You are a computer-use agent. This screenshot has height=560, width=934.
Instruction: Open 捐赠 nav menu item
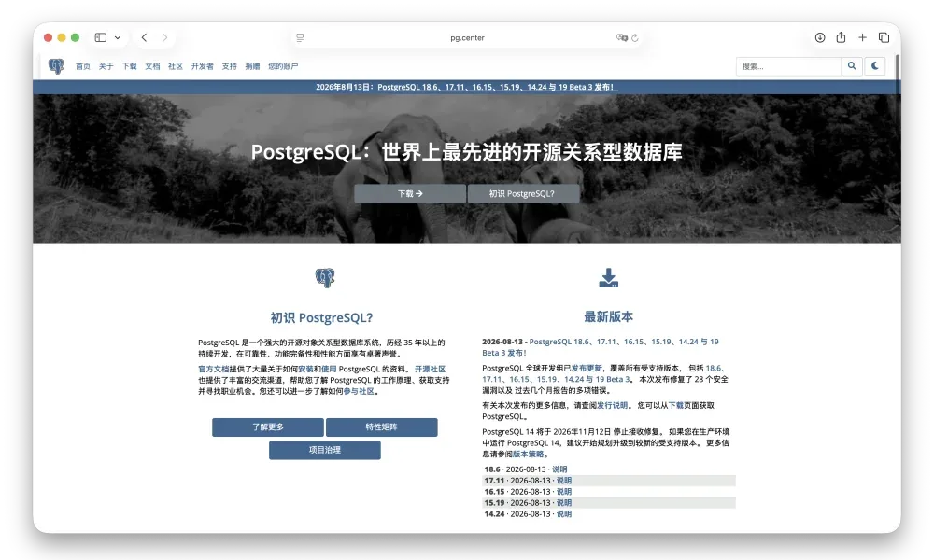pyautogui.click(x=252, y=66)
